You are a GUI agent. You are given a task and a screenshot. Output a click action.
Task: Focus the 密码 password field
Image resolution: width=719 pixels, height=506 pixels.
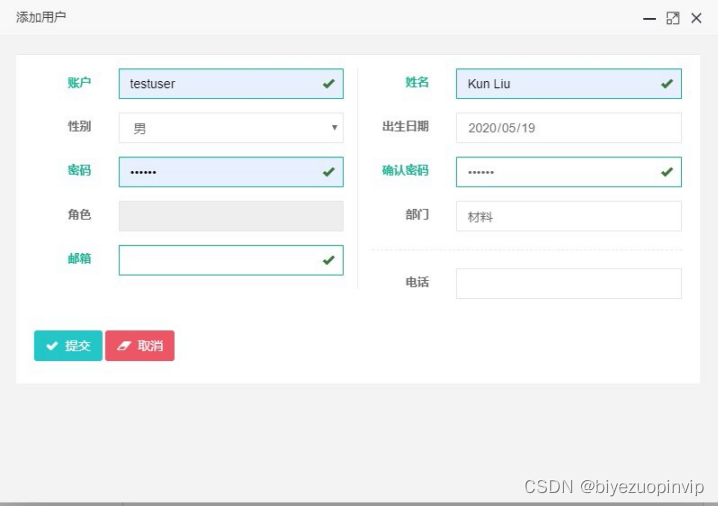click(231, 172)
